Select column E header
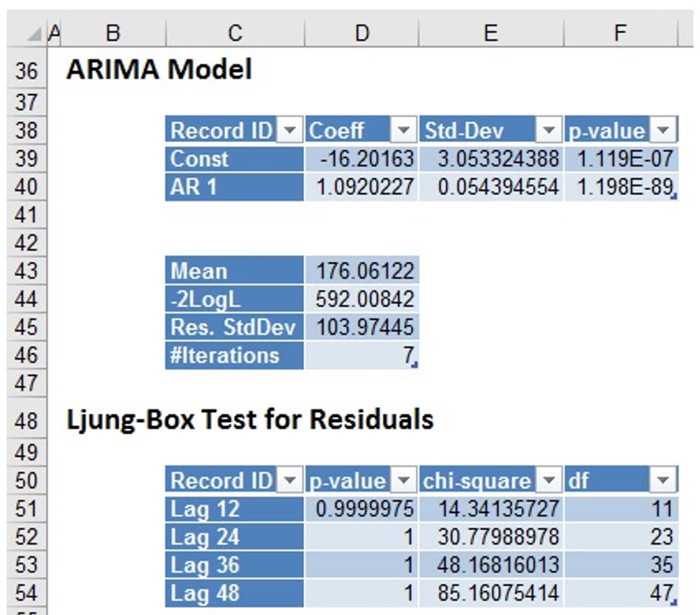Image resolution: width=700 pixels, height=615 pixels. [x=491, y=32]
